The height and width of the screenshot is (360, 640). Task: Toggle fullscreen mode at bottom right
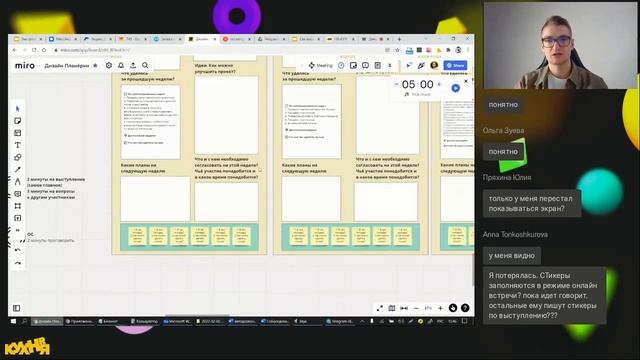380,308
